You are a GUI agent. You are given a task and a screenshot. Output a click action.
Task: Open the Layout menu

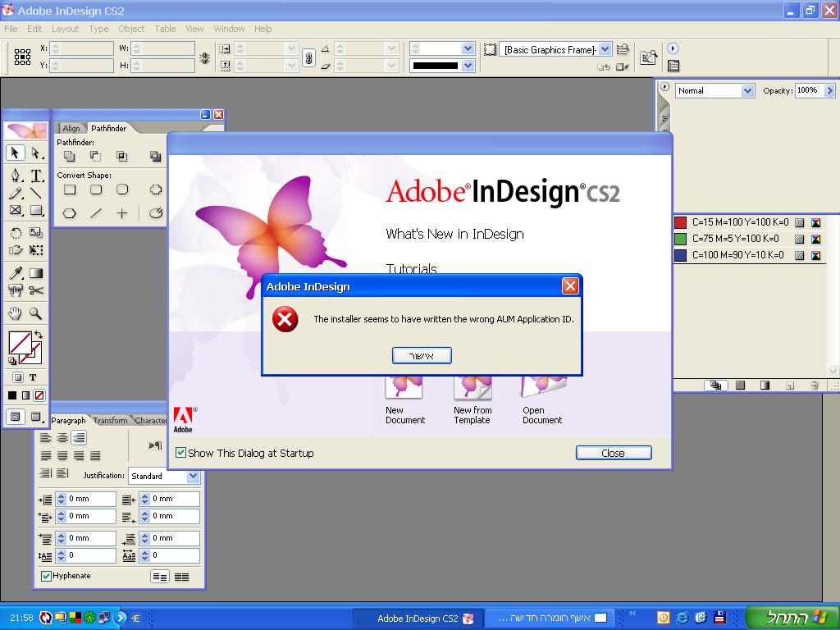[x=65, y=29]
